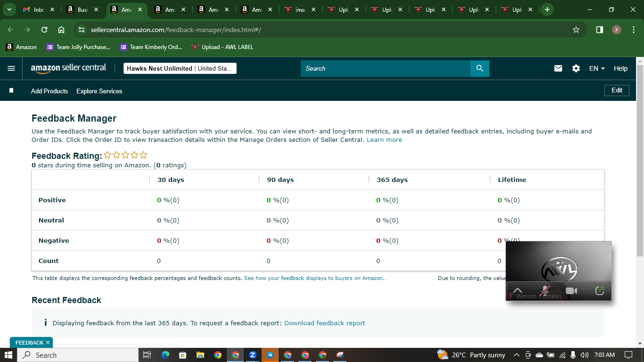644x362 pixels.
Task: Open Chrome tab search dropdown
Action: tap(9, 9)
